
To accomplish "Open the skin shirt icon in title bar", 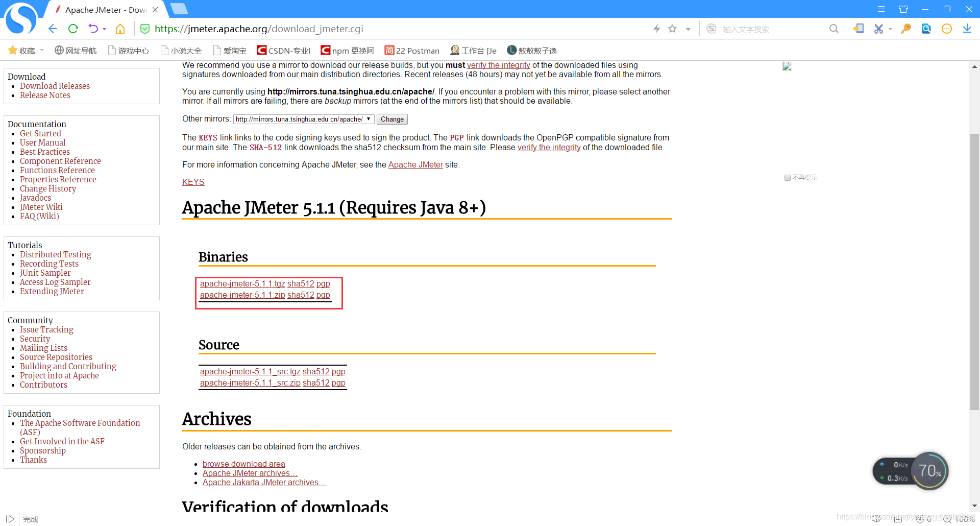I will pos(903,9).
